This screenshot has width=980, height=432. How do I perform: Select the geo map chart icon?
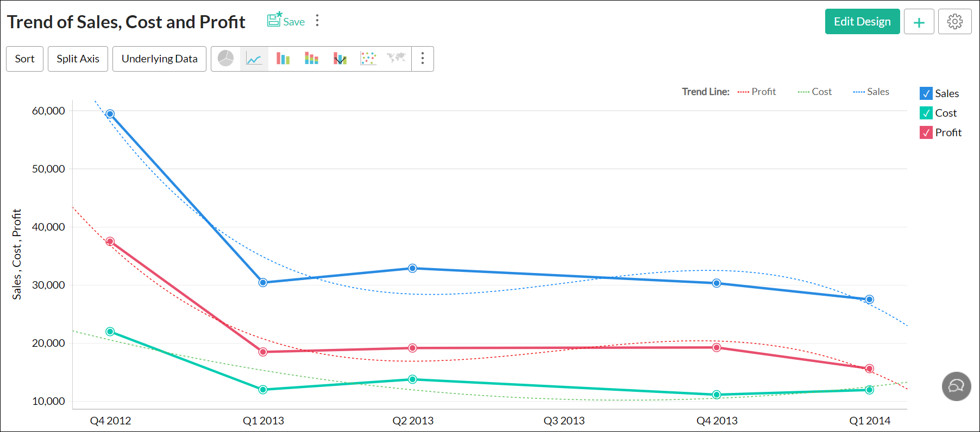point(397,58)
